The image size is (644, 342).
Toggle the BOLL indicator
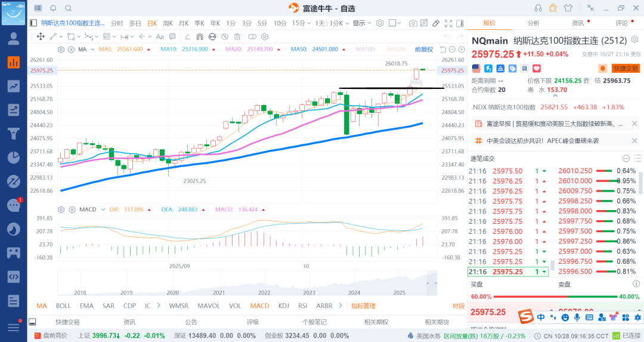click(63, 306)
